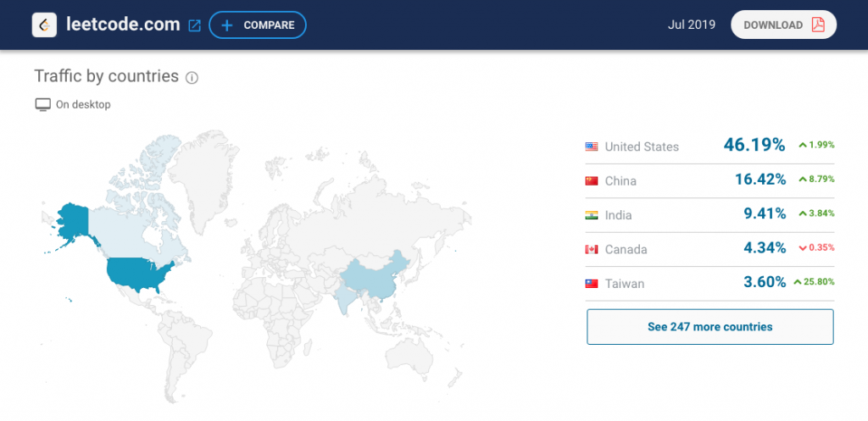Open leetcode.com via external link icon

click(194, 25)
